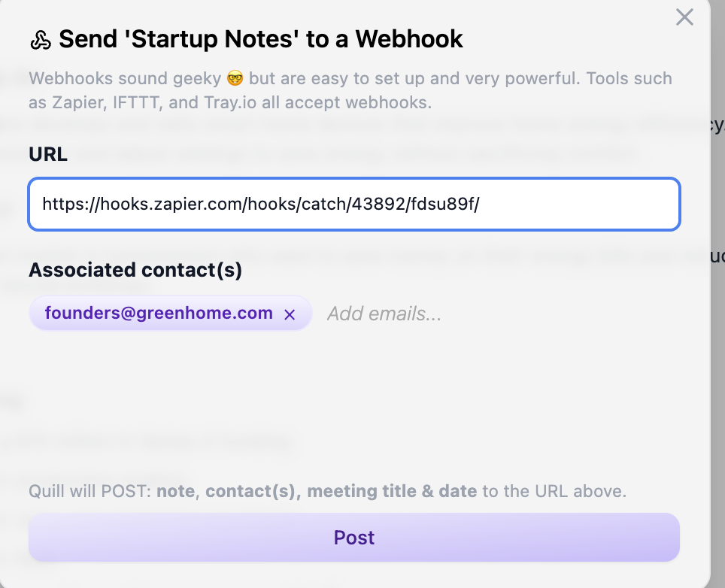The height and width of the screenshot is (588, 725).
Task: Click the 'Add emails...' field
Action: (384, 314)
